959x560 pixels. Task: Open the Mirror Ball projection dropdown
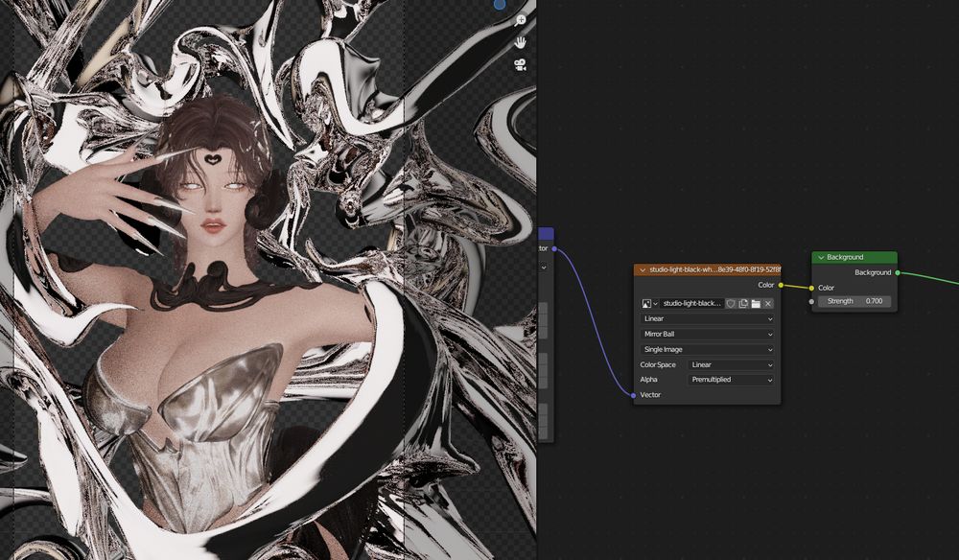click(708, 334)
